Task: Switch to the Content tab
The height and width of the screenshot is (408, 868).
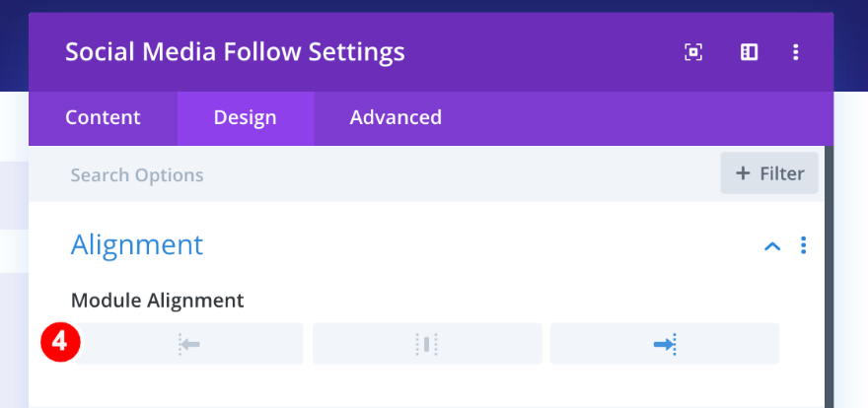Action: point(103,118)
